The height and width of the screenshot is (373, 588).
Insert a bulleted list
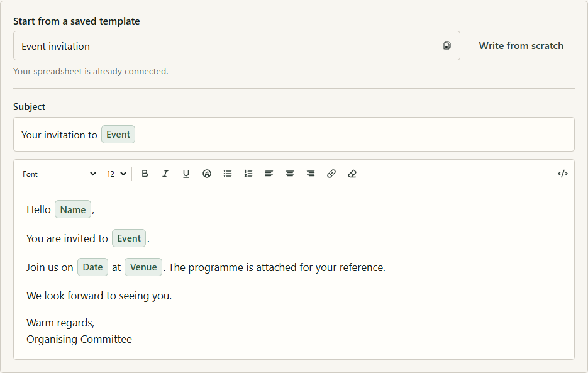[x=228, y=174]
